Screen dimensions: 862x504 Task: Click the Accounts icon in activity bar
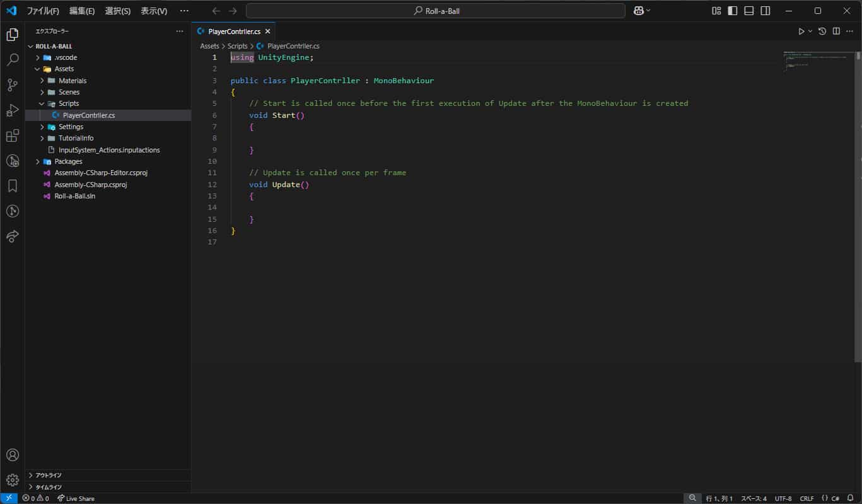click(x=13, y=455)
